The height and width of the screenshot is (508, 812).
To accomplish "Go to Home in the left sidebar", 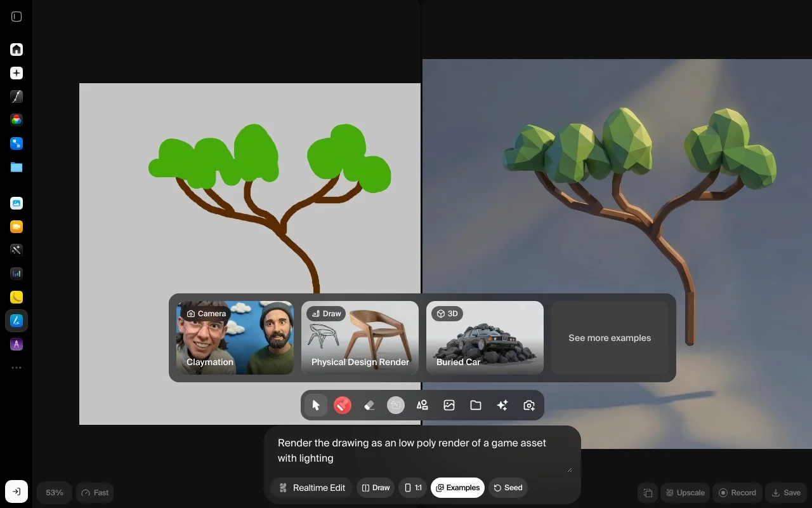I will 16,50.
